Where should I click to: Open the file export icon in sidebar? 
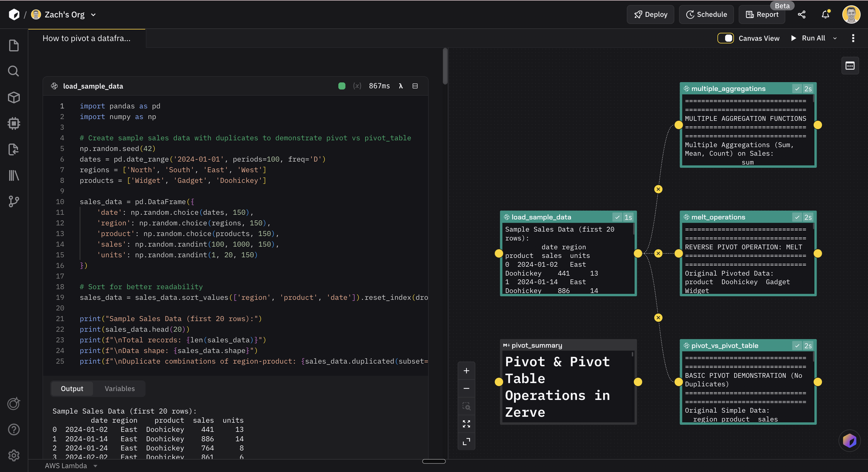point(14,149)
